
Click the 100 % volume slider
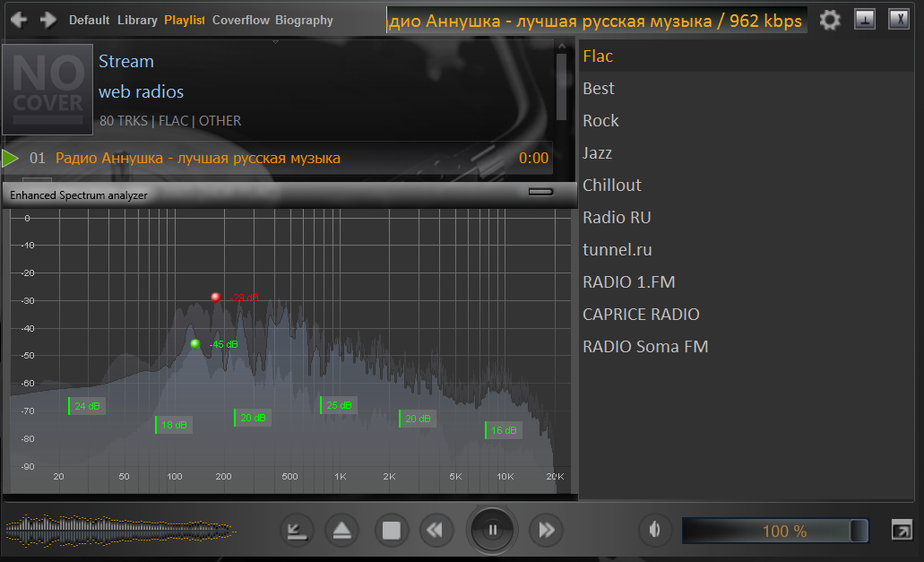pos(775,531)
